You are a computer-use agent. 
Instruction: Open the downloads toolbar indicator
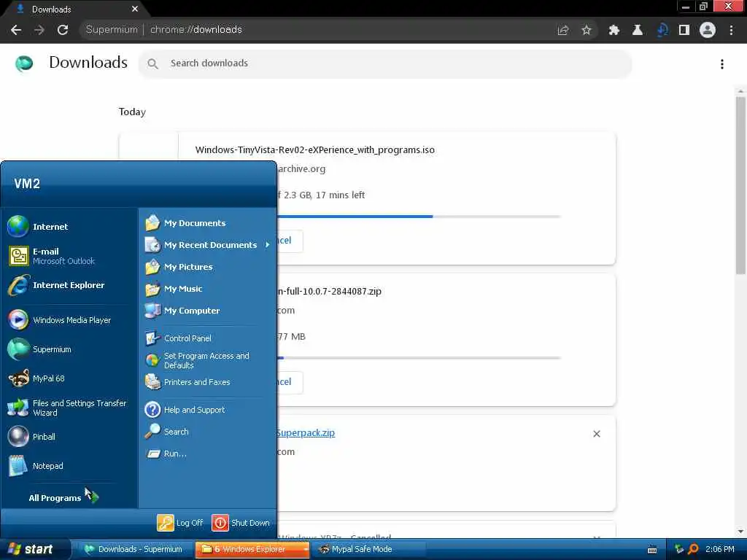(x=662, y=30)
